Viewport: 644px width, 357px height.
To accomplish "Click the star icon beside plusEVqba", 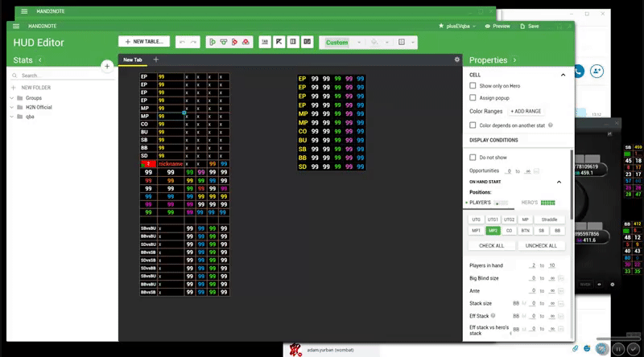I will click(x=441, y=26).
